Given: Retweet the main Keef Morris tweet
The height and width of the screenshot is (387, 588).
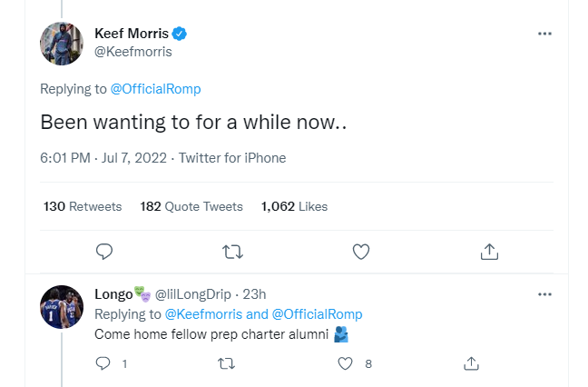Looking at the screenshot, I should [232, 251].
